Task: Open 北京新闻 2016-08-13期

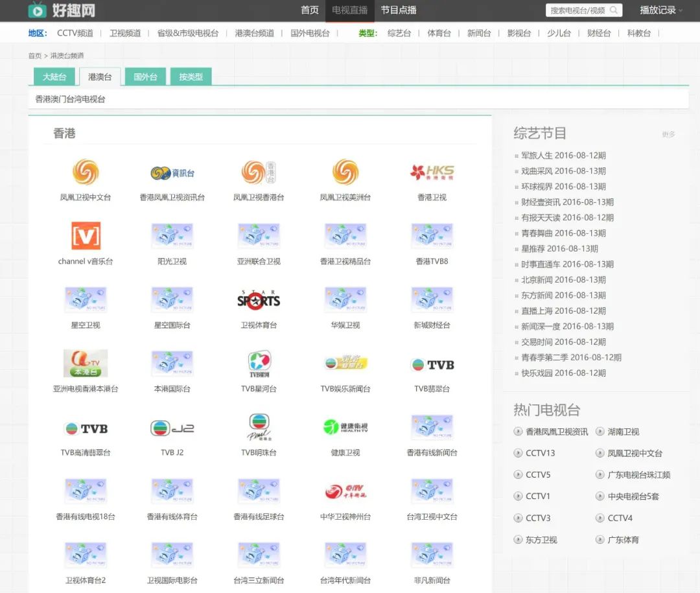Action: click(x=563, y=279)
